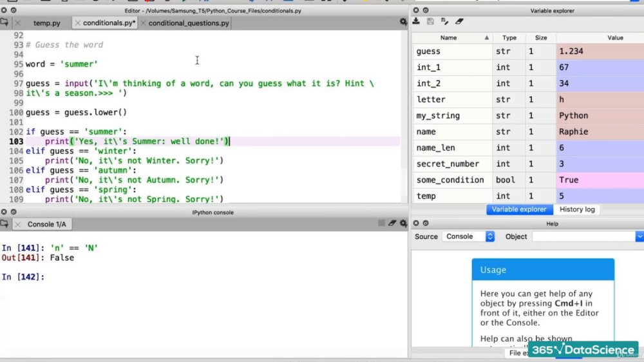Image resolution: width=644 pixels, height=362 pixels.
Task: Click the Import data icon in Variable explorer
Action: 416,21
